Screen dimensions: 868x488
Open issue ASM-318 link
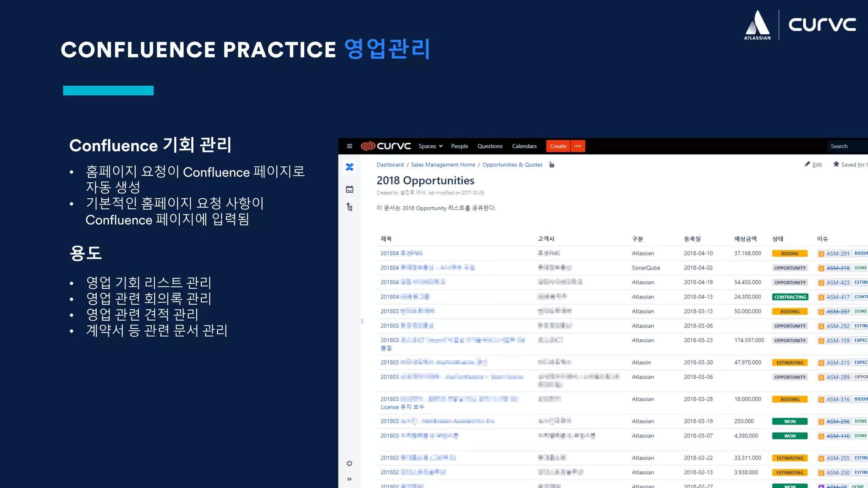pos(838,268)
